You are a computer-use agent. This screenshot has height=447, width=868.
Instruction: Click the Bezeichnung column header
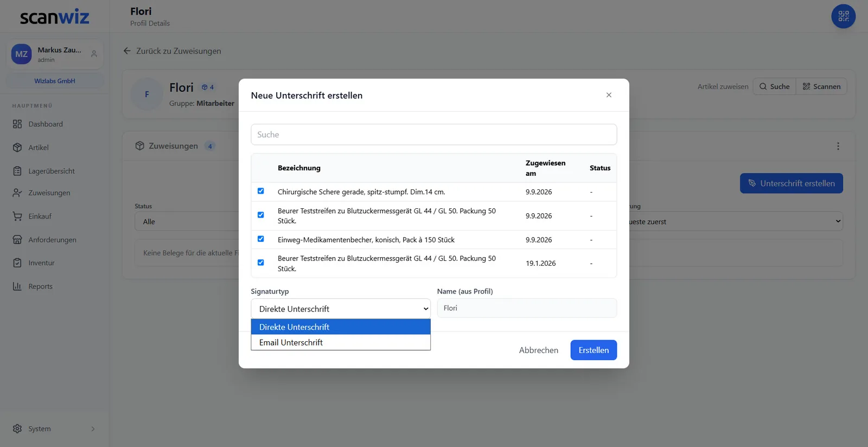[x=299, y=168]
